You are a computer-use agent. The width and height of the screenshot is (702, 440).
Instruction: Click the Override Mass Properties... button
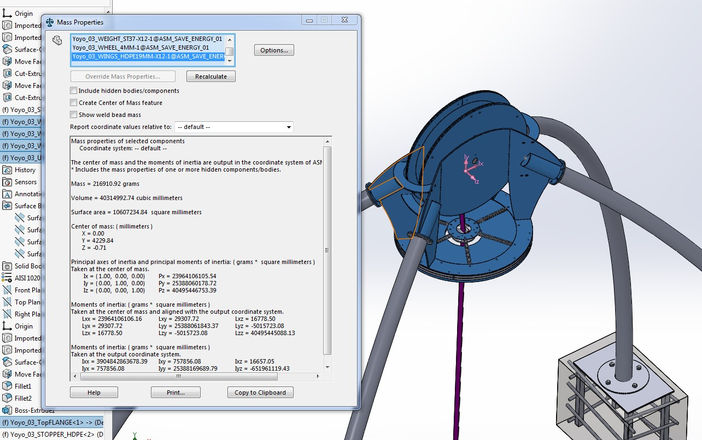pos(123,77)
